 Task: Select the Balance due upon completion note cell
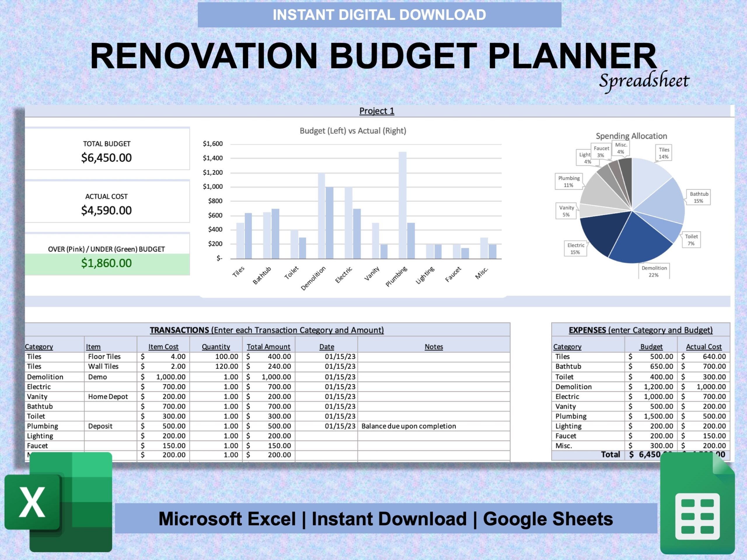(408, 426)
